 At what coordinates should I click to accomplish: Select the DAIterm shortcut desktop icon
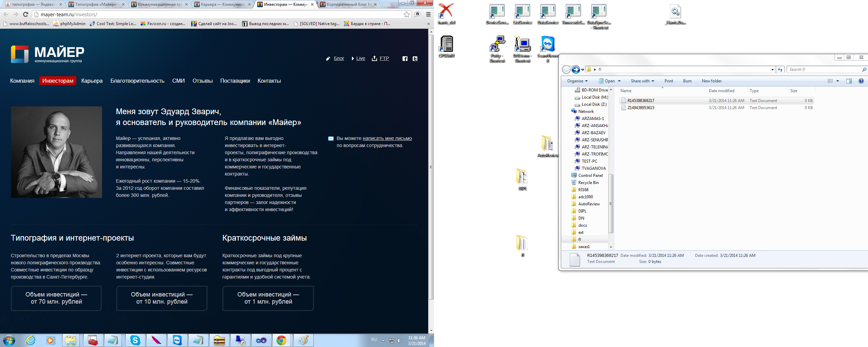(522, 49)
